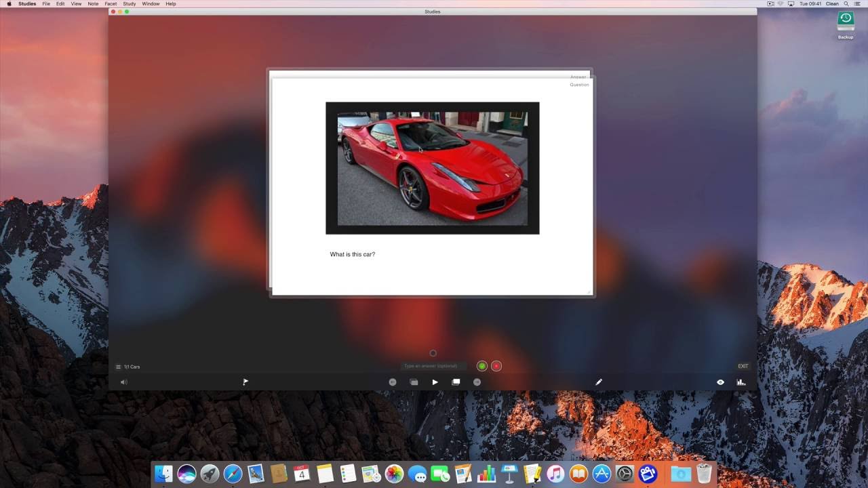The width and height of the screenshot is (868, 488).
Task: Click the red Ferrari picture
Action: pyautogui.click(x=433, y=168)
